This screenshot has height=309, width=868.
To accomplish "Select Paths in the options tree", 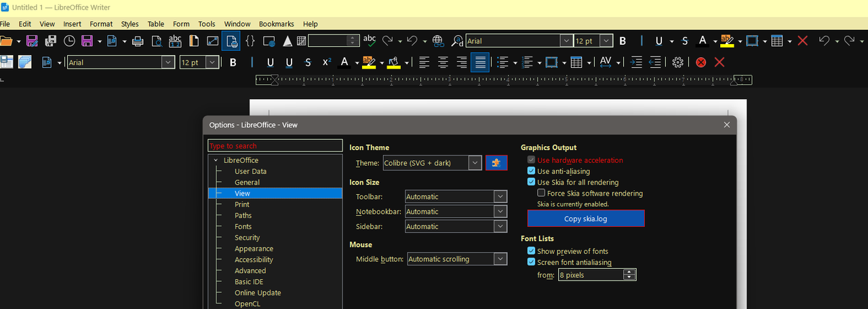I will 243,215.
